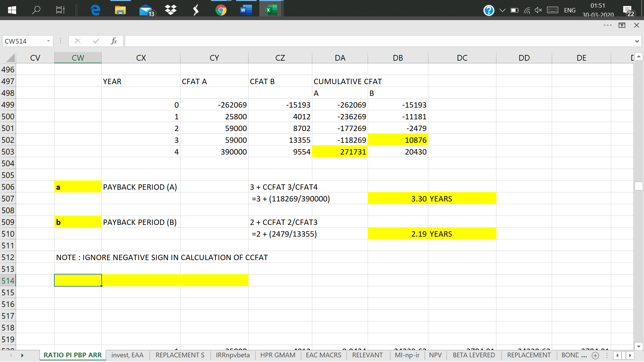Add a new sheet with plus icon
Viewport: 644px width, 362px height.
(595, 355)
